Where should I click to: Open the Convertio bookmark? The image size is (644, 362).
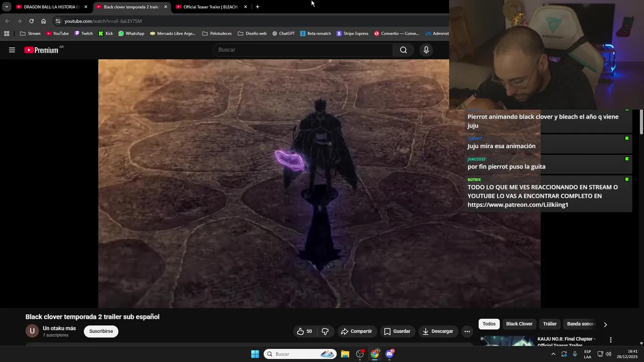(396, 34)
